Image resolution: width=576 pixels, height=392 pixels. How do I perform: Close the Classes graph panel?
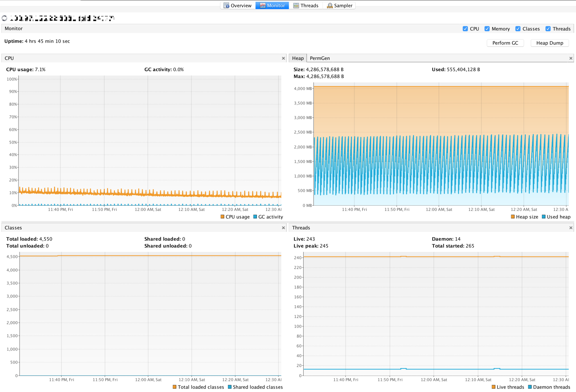(283, 228)
